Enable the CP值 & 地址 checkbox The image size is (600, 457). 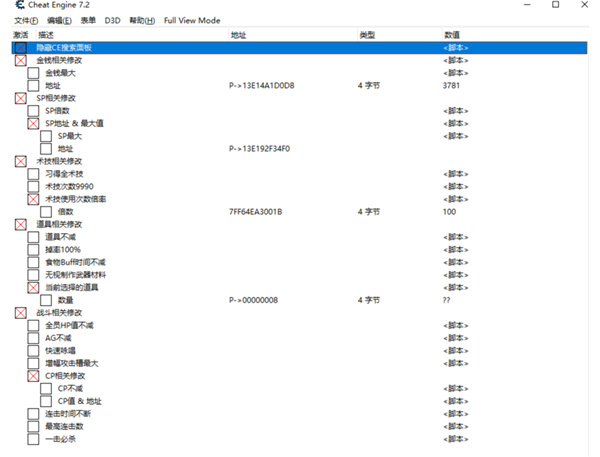[x=46, y=401]
